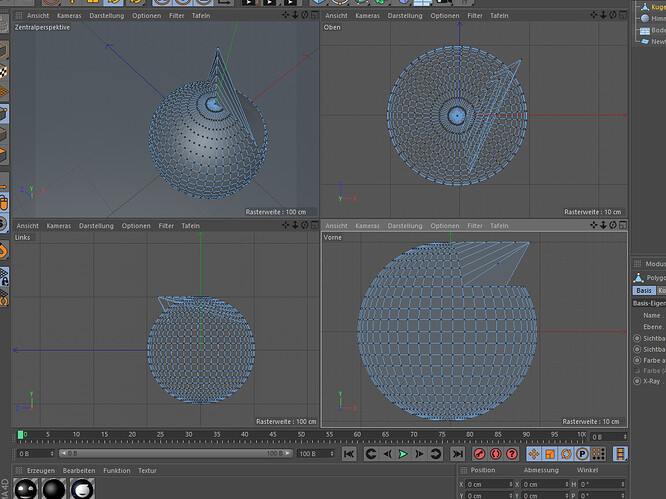The image size is (666, 499).
Task: Click the X-Ray radio dot in attributes
Action: pyautogui.click(x=637, y=381)
